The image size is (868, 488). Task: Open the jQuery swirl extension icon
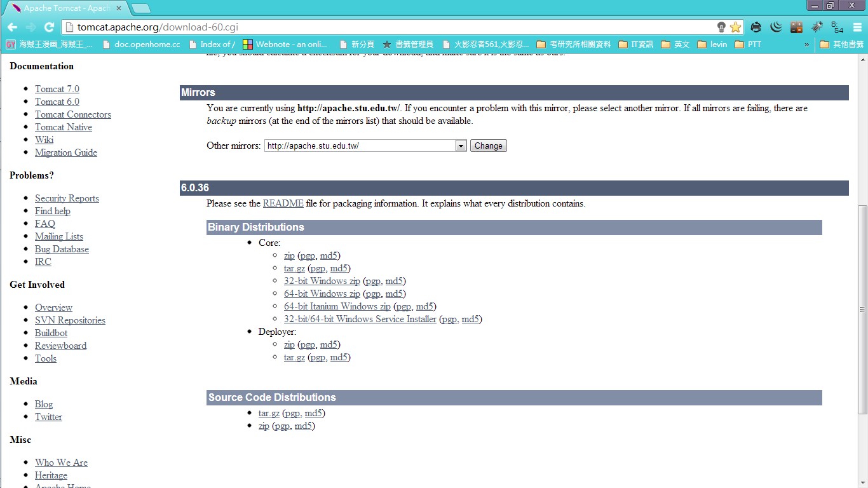(776, 27)
